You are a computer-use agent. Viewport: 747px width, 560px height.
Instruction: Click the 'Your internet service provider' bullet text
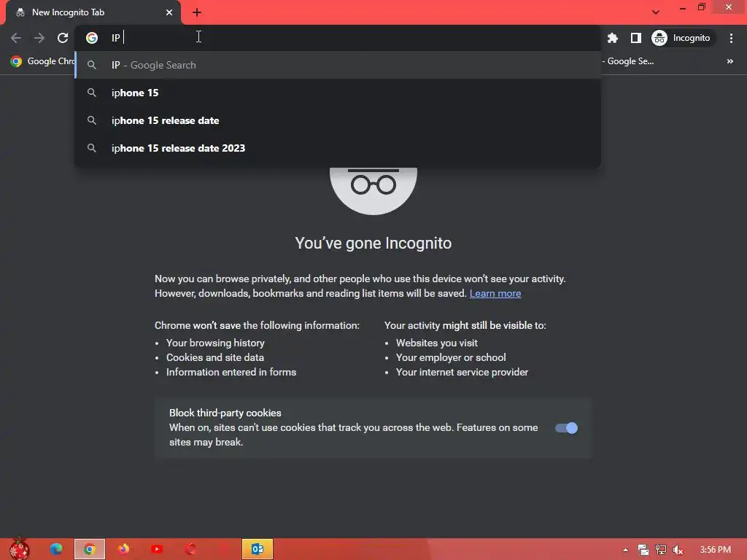462,372
